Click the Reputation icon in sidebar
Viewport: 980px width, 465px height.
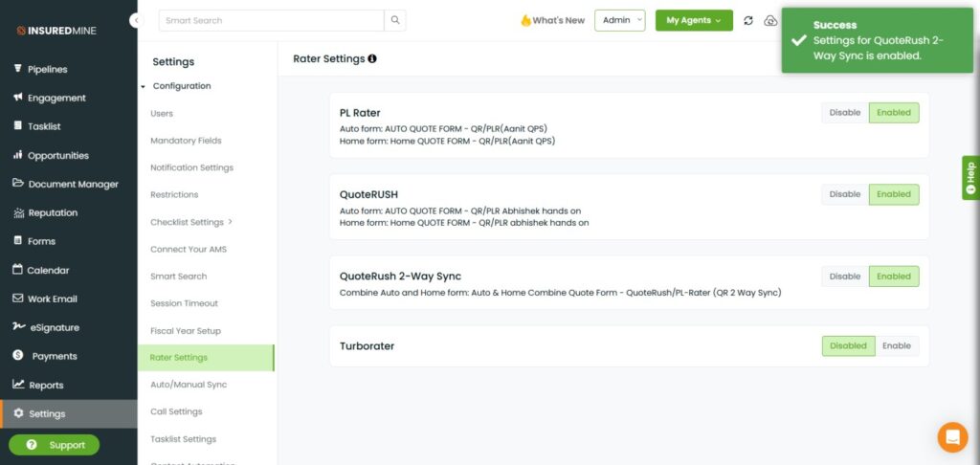(x=18, y=212)
